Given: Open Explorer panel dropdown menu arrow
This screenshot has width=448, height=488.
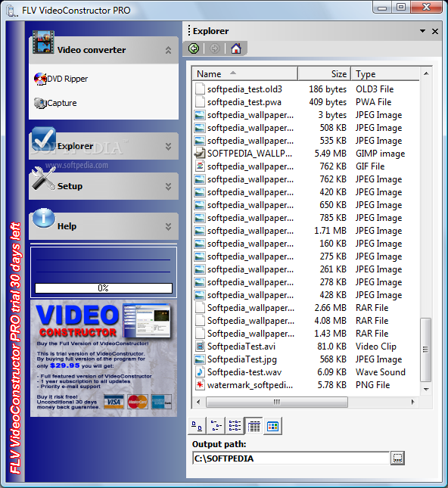Looking at the screenshot, I should point(422,31).
